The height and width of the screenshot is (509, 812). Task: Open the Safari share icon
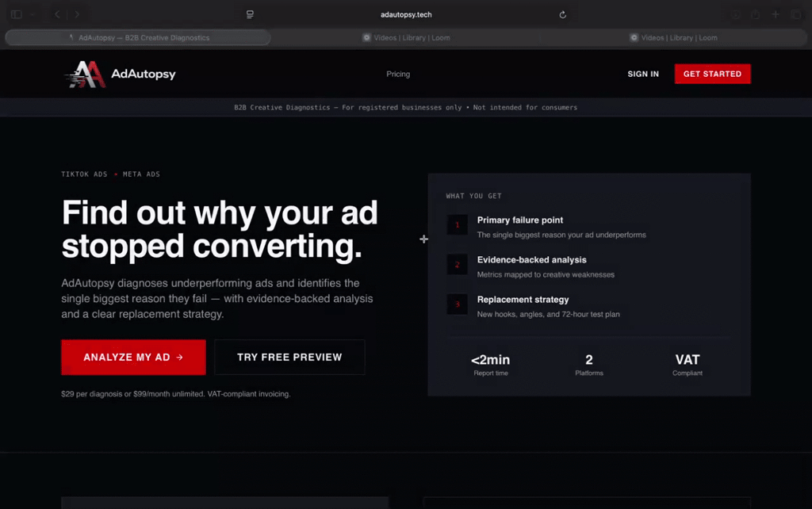756,14
